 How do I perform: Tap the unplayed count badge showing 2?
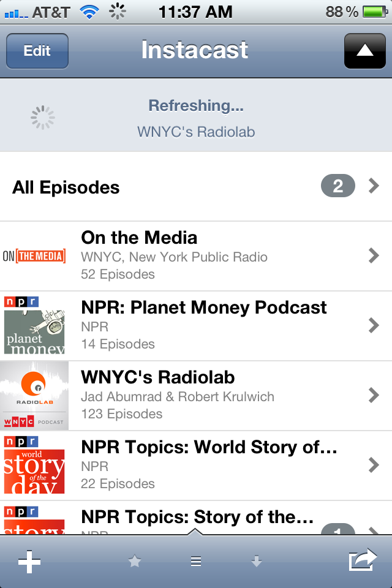[x=337, y=186]
